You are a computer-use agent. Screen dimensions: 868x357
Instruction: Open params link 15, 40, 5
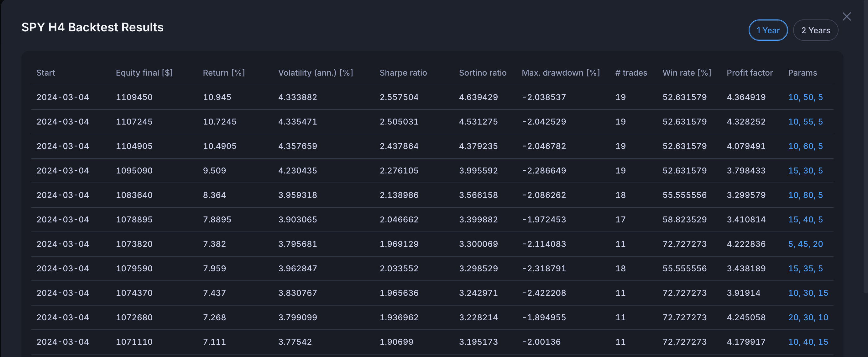(805, 220)
